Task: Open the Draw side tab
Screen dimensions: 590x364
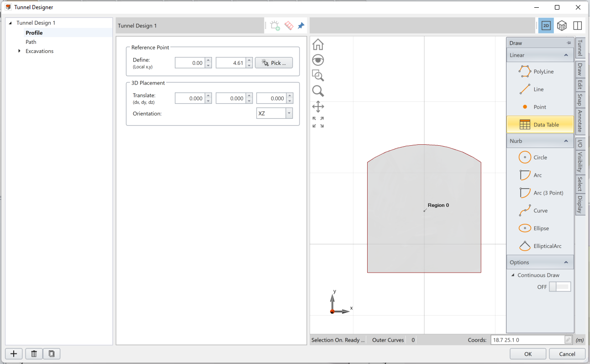Action: pyautogui.click(x=580, y=69)
